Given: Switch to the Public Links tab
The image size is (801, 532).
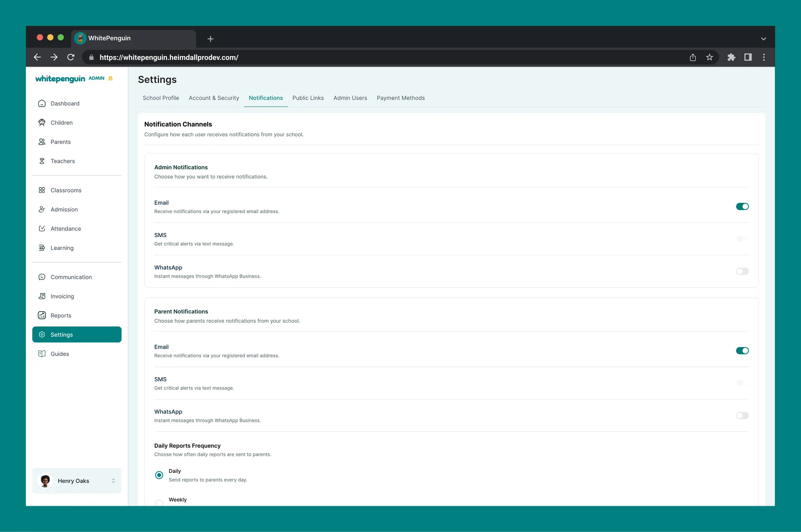Looking at the screenshot, I should 308,98.
